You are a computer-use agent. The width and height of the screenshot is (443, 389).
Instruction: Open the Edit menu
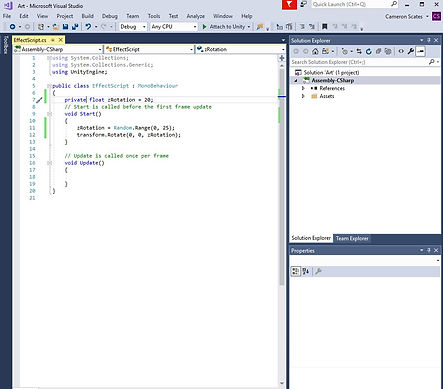pos(24,16)
